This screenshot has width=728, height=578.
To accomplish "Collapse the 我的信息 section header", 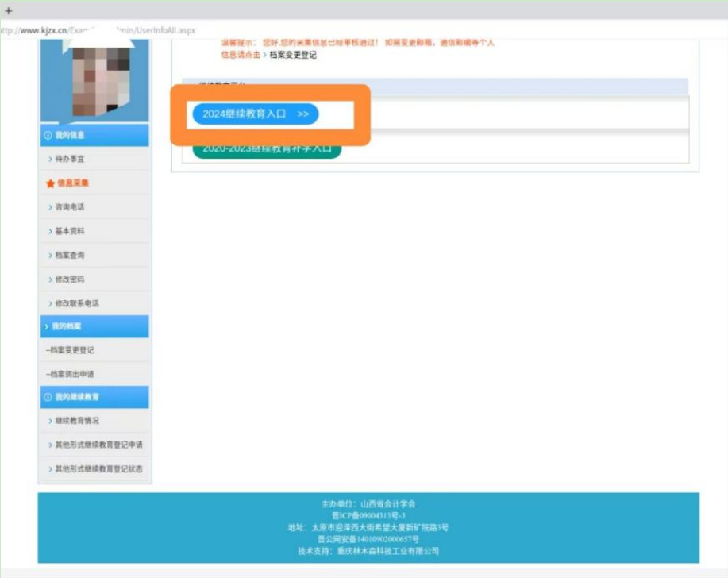I will click(x=94, y=135).
